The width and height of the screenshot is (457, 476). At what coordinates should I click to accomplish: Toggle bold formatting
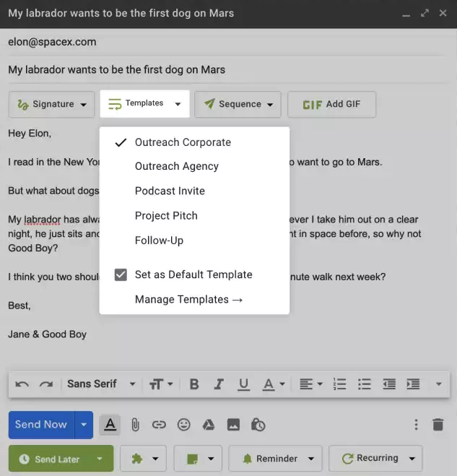click(194, 384)
